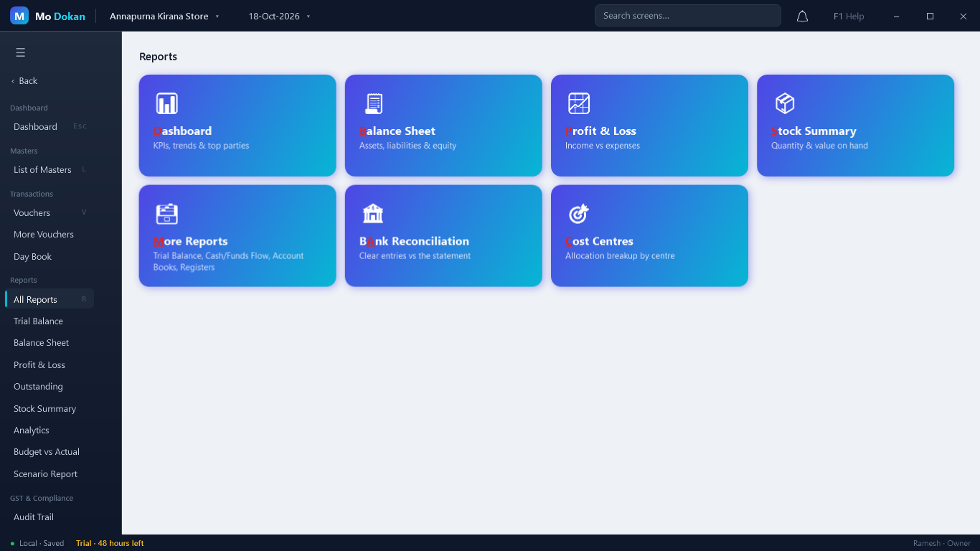980x551 pixels.
Task: Click the Mo Dokan logo icon
Action: click(19, 16)
